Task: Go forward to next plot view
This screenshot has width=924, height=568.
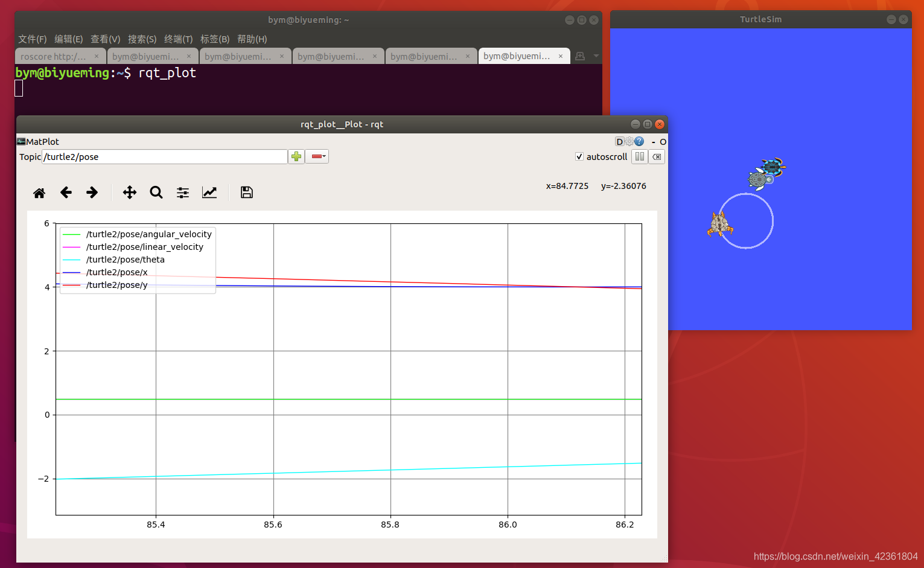Action: pyautogui.click(x=92, y=193)
